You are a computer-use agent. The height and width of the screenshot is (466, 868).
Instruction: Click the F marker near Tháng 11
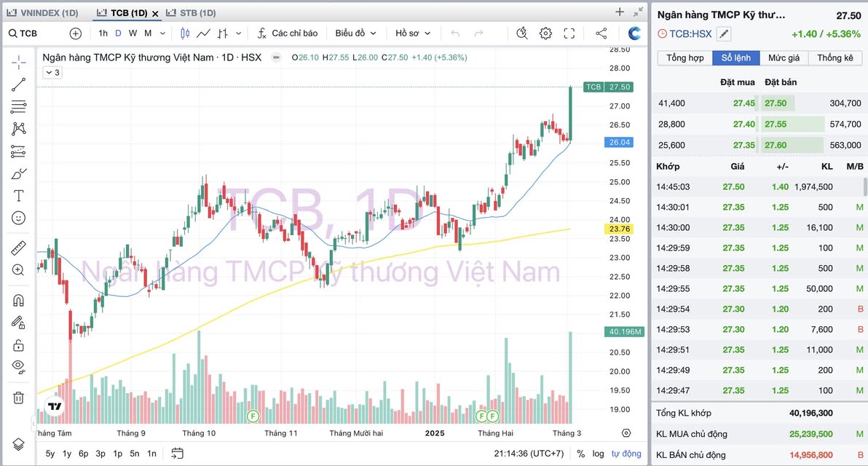[x=253, y=416]
